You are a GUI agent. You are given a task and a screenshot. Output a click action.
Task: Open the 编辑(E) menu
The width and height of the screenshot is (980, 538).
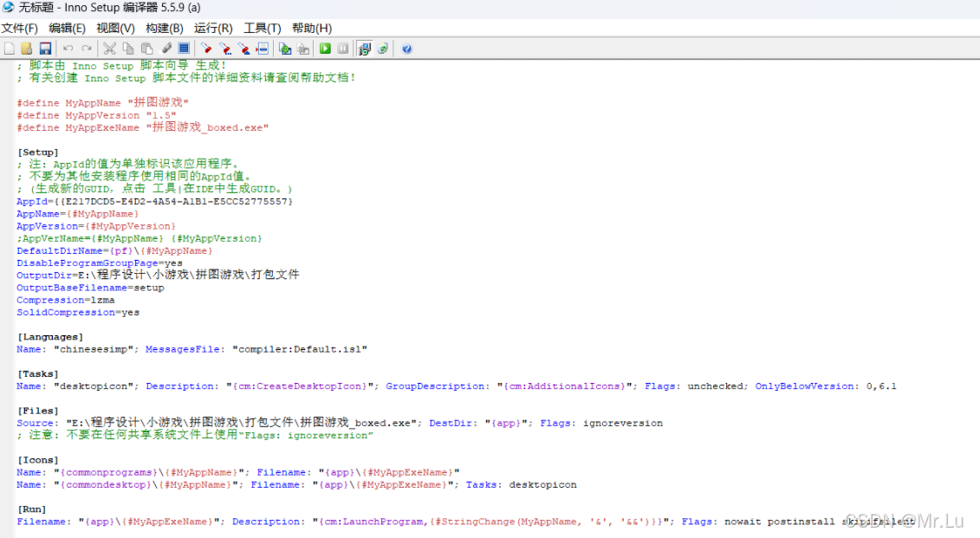[x=67, y=28]
